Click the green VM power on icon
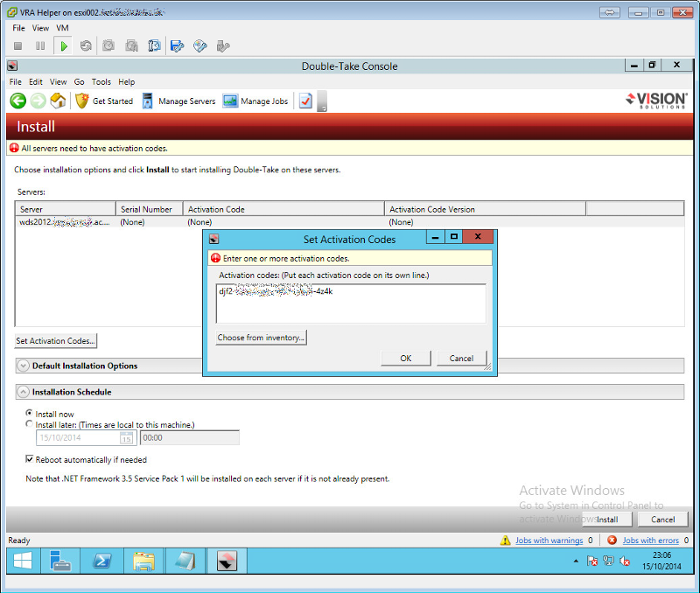 (63, 45)
